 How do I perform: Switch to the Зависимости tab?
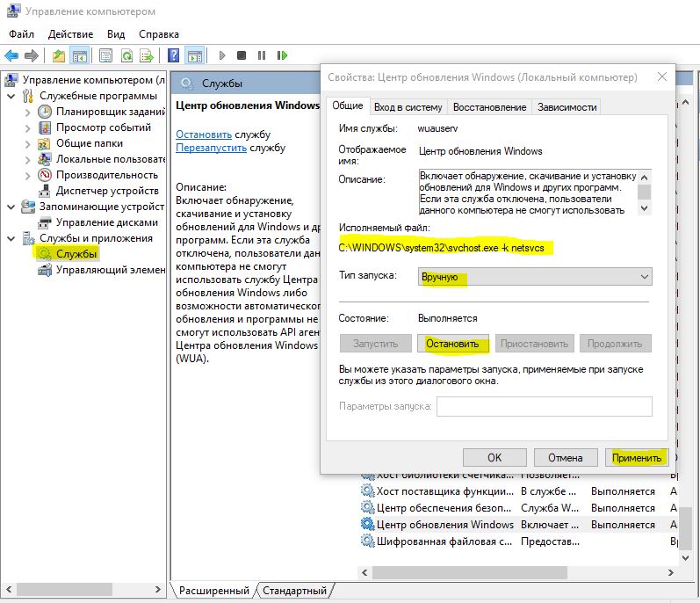(566, 107)
